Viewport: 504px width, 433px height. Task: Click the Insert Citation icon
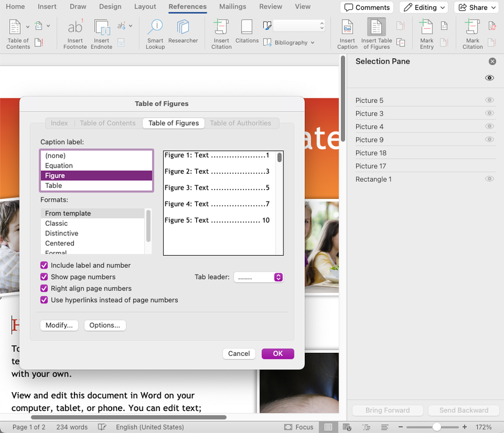(x=221, y=28)
